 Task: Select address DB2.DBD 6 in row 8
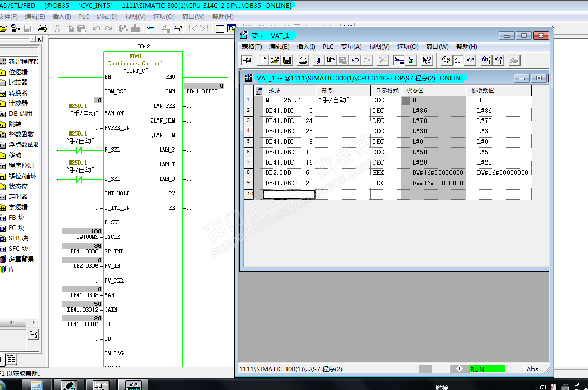point(288,173)
